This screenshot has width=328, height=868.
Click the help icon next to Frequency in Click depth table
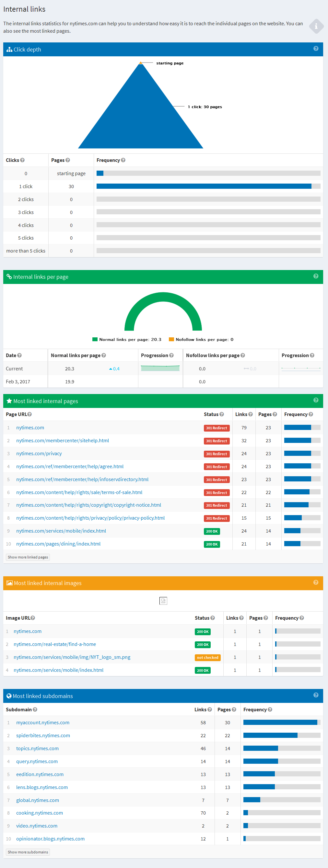tap(123, 160)
